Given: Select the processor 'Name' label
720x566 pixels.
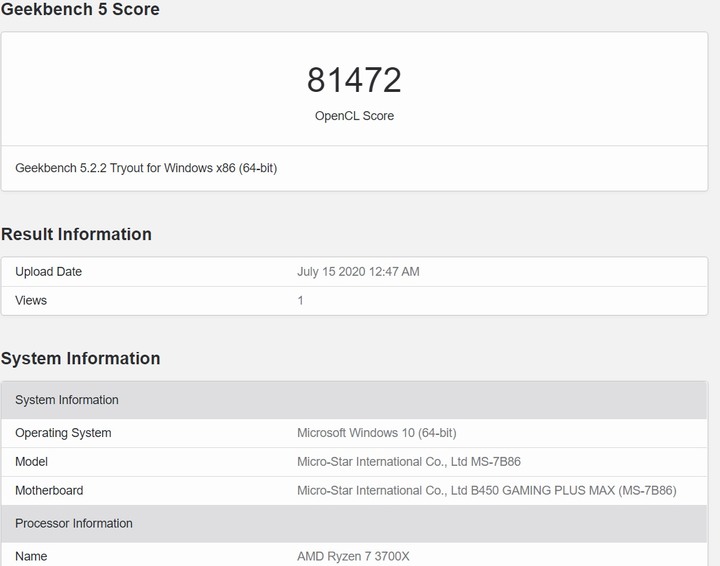Looking at the screenshot, I should tap(31, 556).
